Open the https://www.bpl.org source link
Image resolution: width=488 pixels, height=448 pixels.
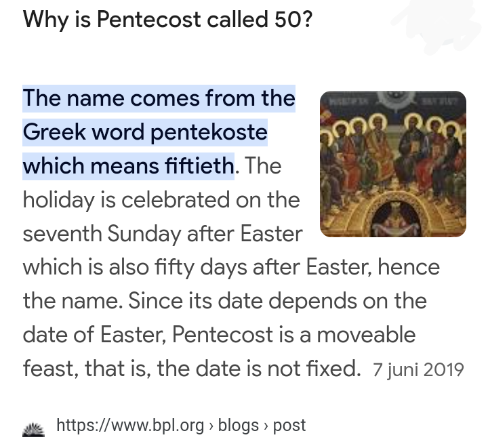(130, 425)
